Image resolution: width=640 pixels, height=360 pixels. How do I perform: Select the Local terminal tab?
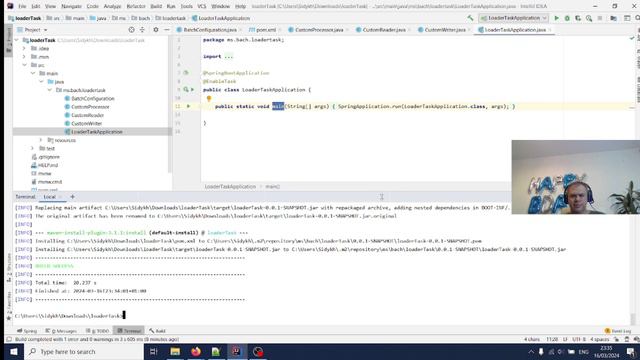(x=49, y=197)
